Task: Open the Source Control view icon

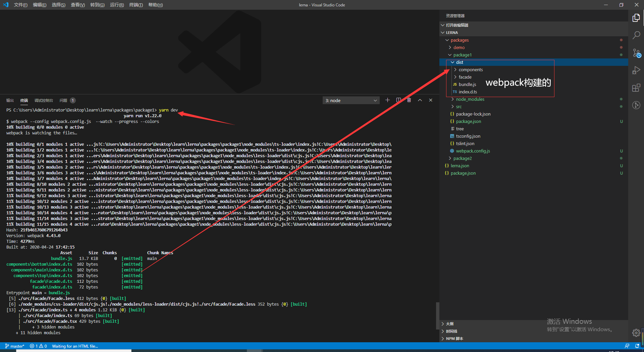Action: (x=636, y=53)
